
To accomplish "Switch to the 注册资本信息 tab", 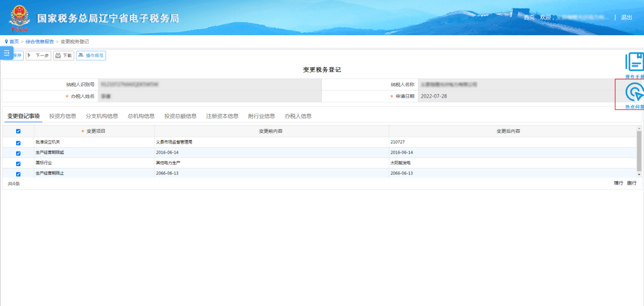I will pyautogui.click(x=222, y=116).
